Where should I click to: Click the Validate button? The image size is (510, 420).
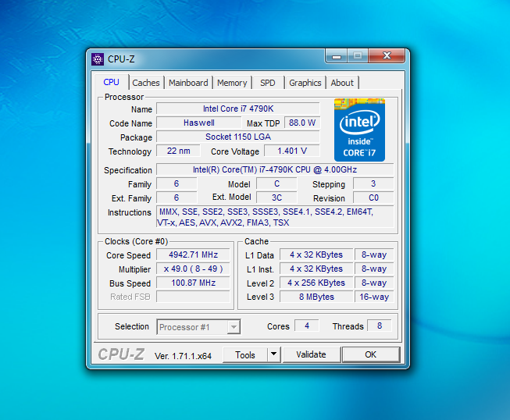[x=312, y=354]
